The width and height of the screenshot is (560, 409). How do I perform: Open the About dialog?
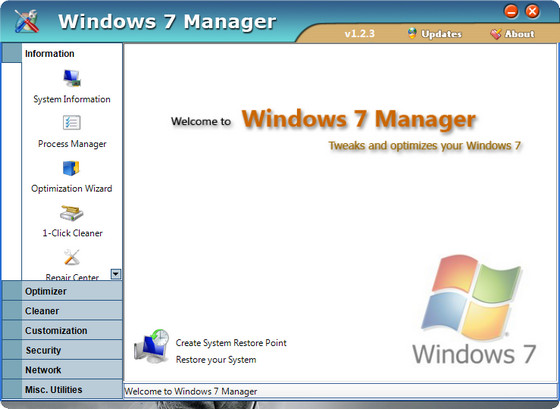coord(512,34)
